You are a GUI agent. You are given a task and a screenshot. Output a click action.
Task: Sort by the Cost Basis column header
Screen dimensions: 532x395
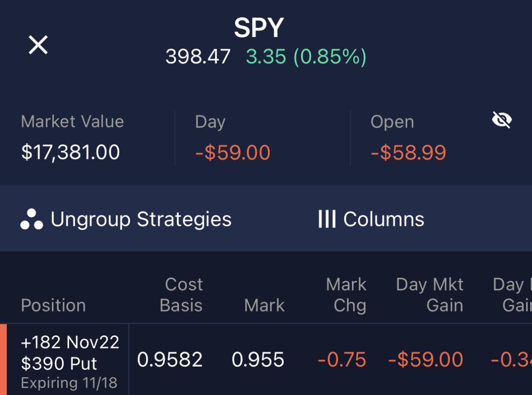coord(181,295)
